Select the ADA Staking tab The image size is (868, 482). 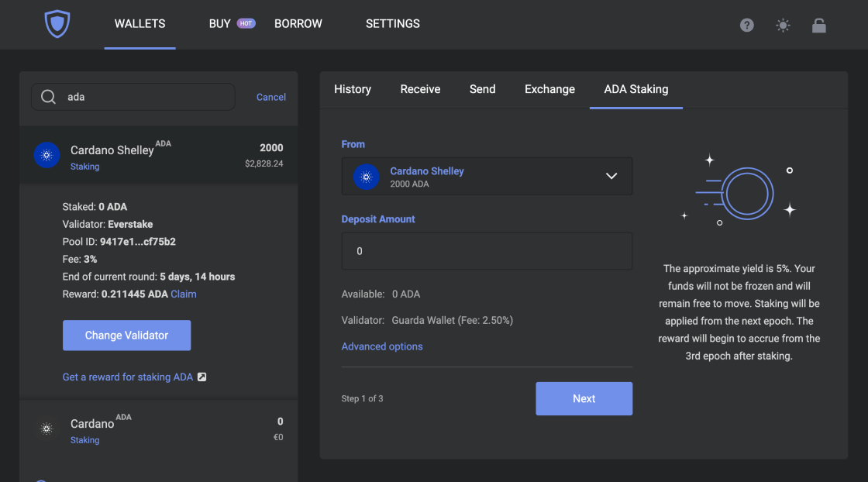click(636, 89)
